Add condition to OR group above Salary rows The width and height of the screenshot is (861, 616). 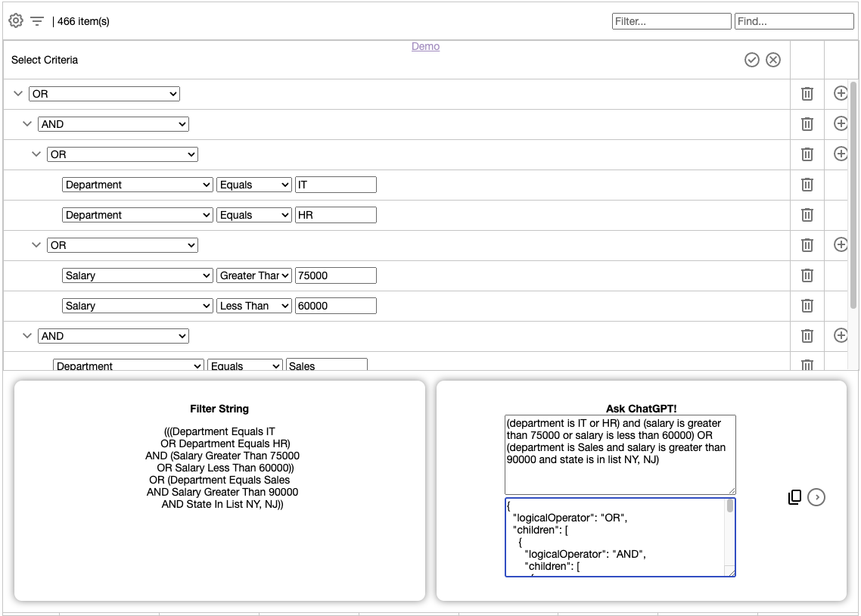point(841,244)
